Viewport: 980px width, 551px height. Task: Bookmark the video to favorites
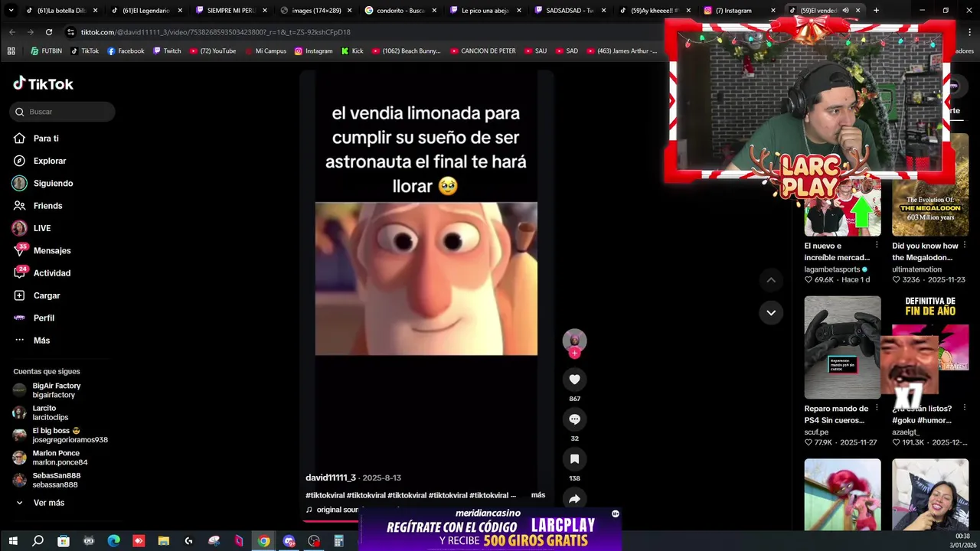[574, 459]
